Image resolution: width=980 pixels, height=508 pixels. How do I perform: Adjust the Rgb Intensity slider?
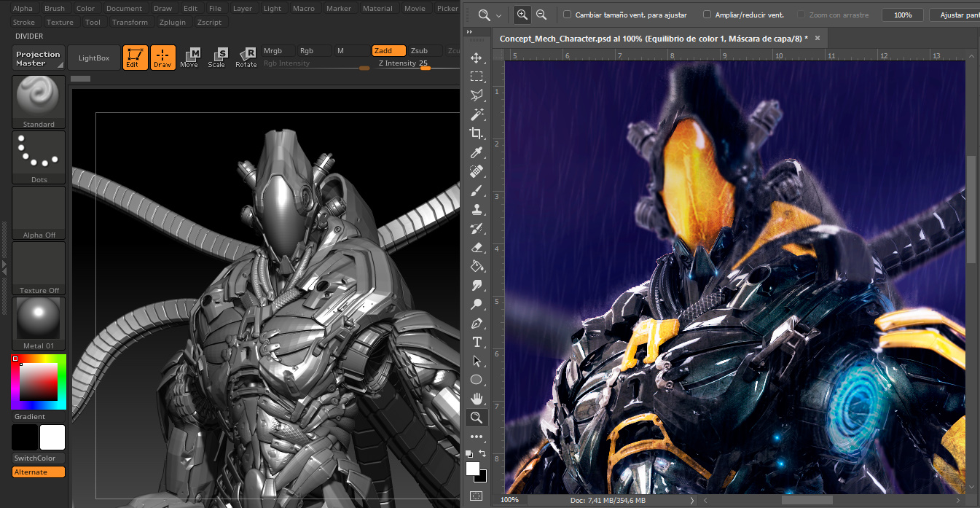tap(316, 64)
